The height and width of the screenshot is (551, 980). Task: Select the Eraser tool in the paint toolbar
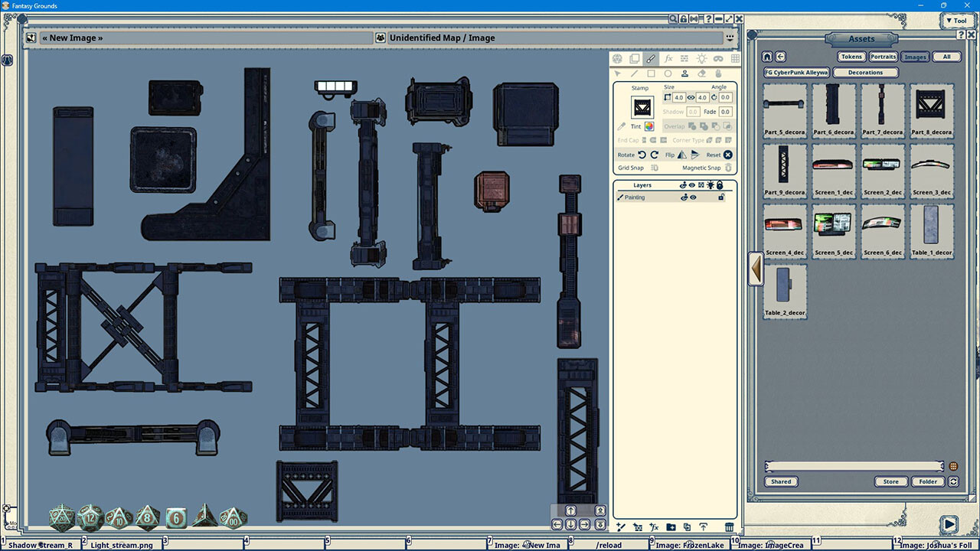pos(701,73)
